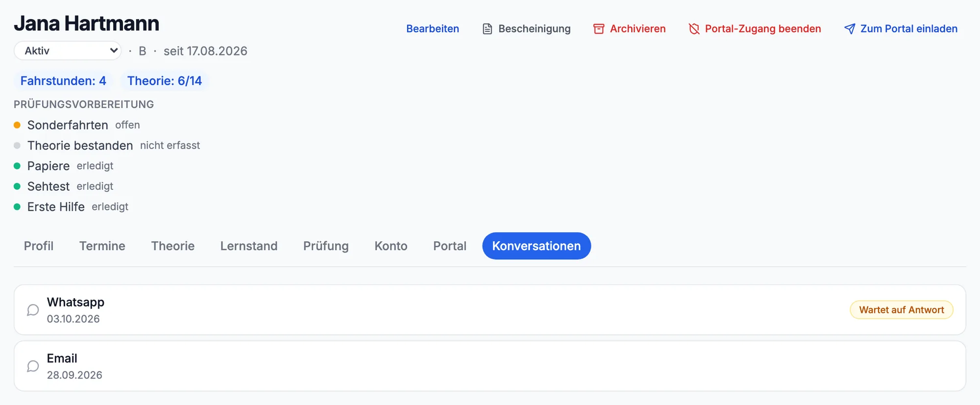Click the crossed-out shield icon for Portal-Zugang
The width and height of the screenshot is (980, 405).
694,29
